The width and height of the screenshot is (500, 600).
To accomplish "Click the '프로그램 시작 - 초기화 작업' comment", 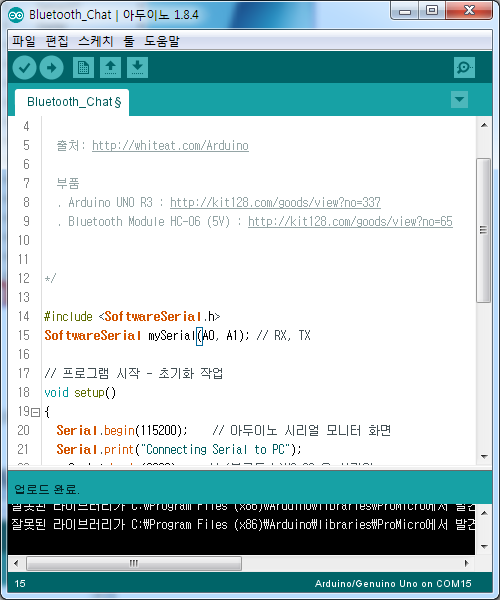I will (x=134, y=373).
